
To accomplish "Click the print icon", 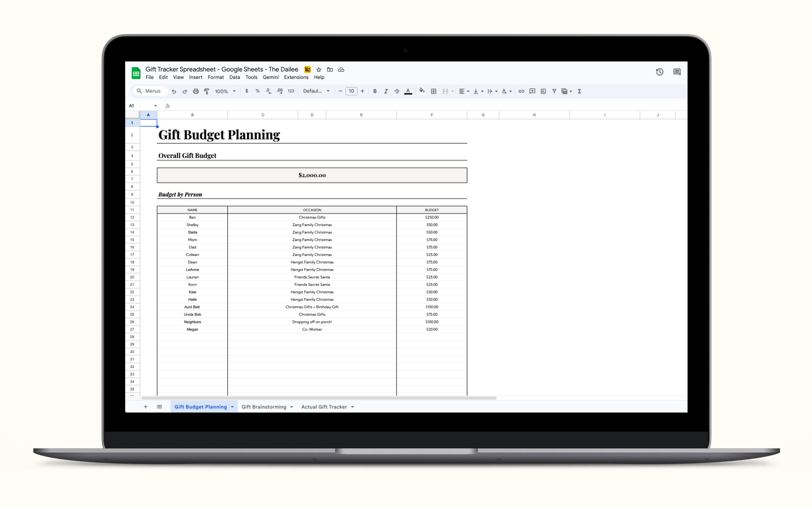I will [196, 91].
